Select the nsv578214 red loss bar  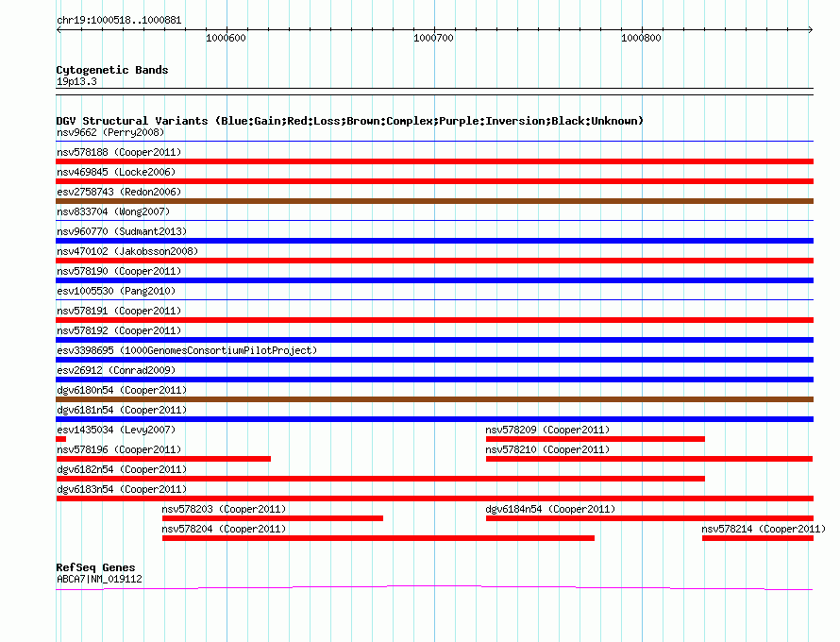[x=758, y=538]
